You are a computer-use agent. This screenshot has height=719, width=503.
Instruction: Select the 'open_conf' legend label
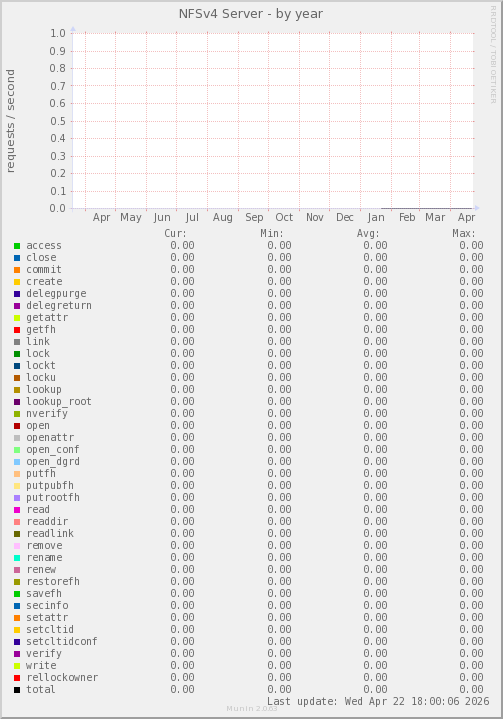[53, 449]
